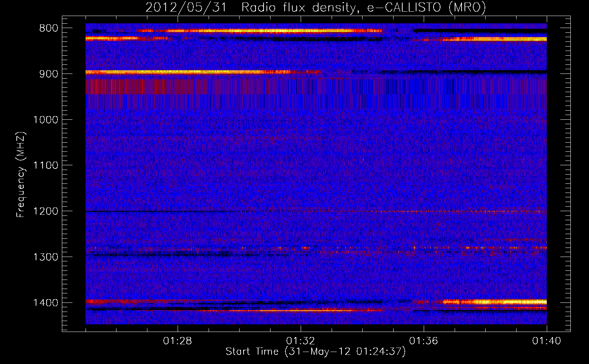Click the 01:32 time tick label
Viewport: 589px width, 364px height.
point(301,341)
